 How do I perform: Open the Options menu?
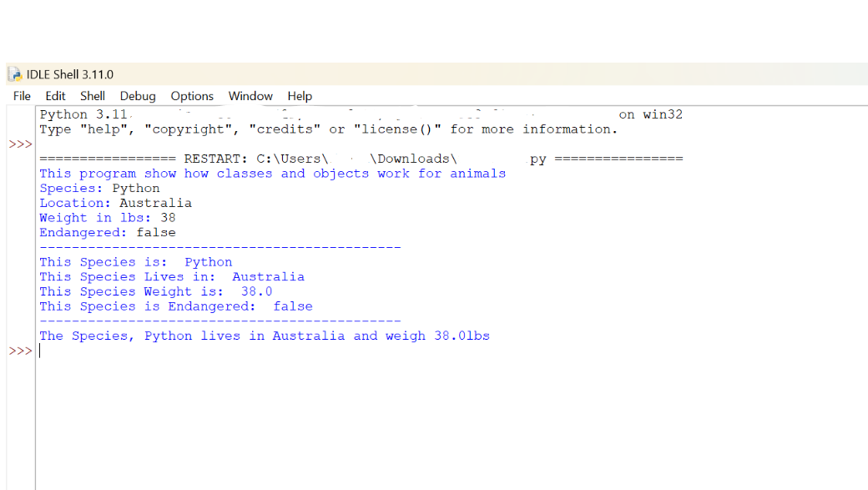tap(191, 96)
